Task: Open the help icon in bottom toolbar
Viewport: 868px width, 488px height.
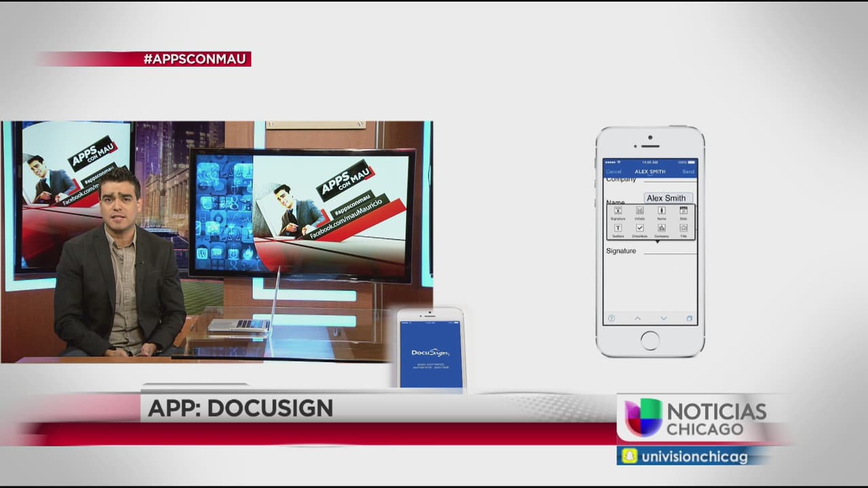Action: coord(611,319)
